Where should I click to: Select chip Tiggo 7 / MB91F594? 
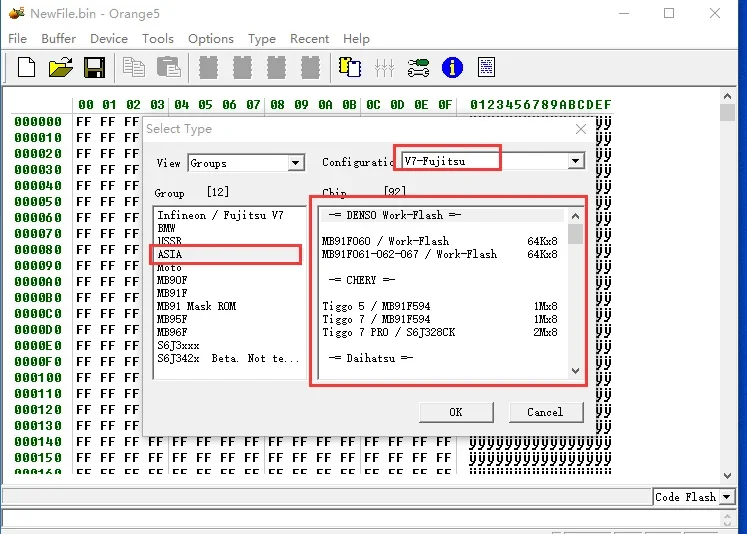[x=442, y=319]
